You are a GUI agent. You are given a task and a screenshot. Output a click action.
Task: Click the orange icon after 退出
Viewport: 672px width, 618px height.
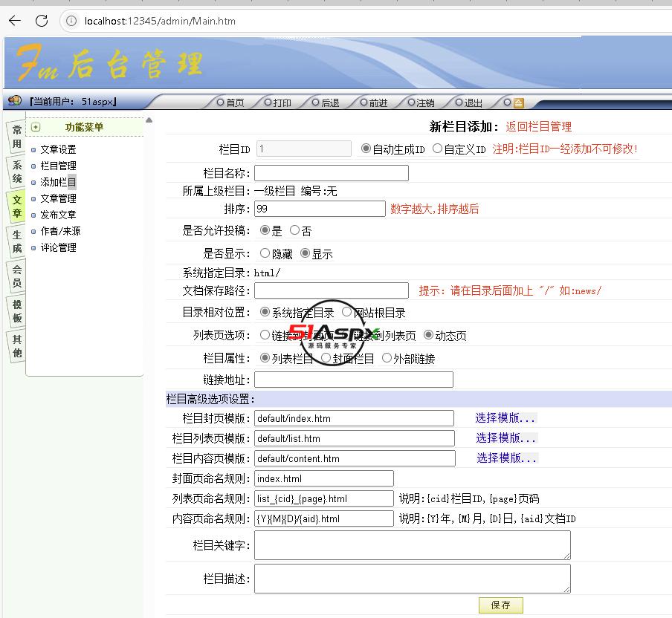[x=518, y=103]
